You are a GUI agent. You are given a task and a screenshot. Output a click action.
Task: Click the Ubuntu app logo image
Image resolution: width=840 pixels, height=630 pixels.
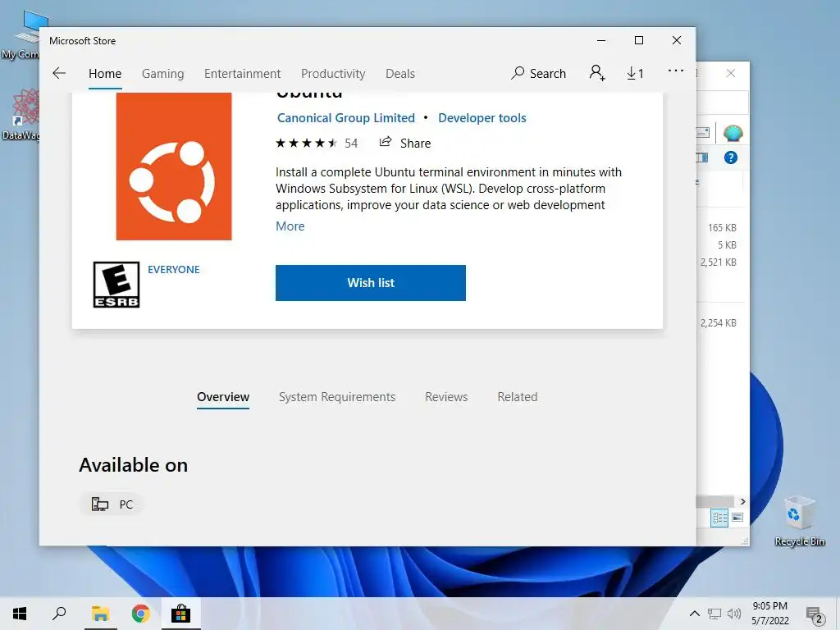174,167
